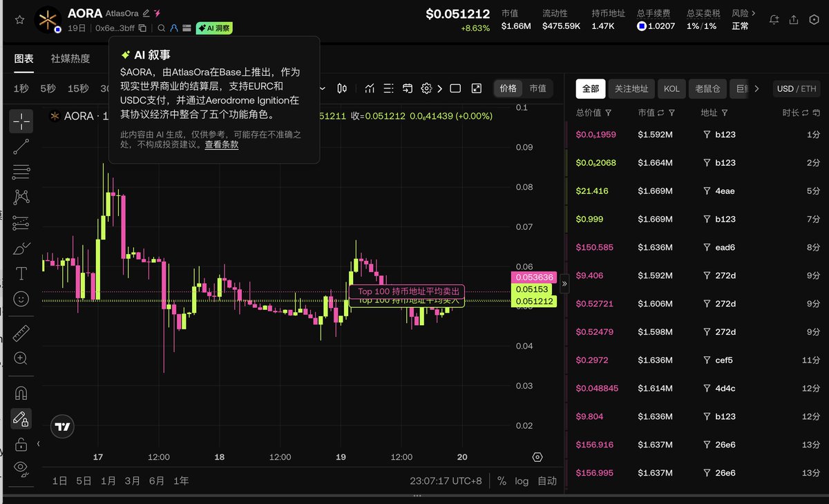Screen dimensions: 829x504
Task: Open chart axis settings gear at bottom right
Action: point(537,457)
